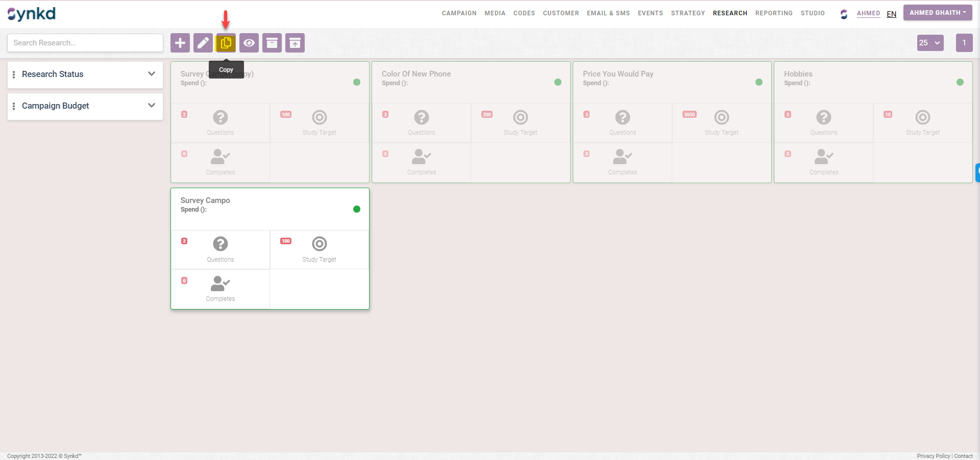Click the Synkd icon beside AHMED link

click(x=844, y=14)
